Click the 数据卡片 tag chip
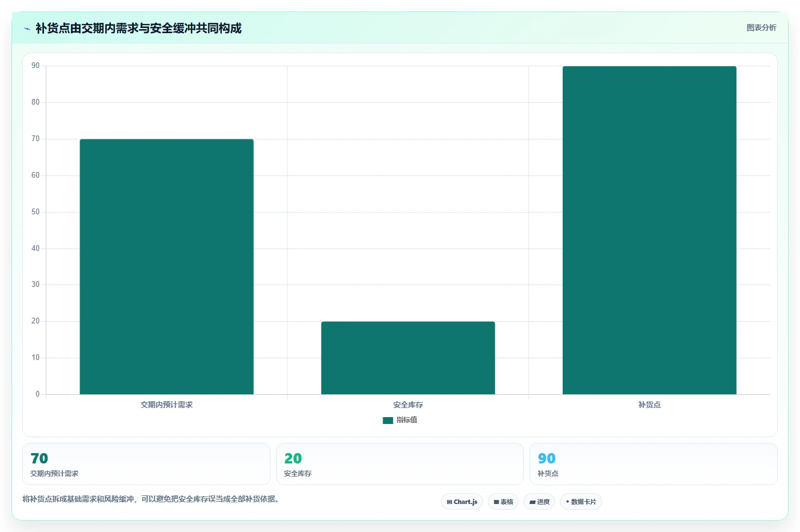 pyautogui.click(x=581, y=502)
